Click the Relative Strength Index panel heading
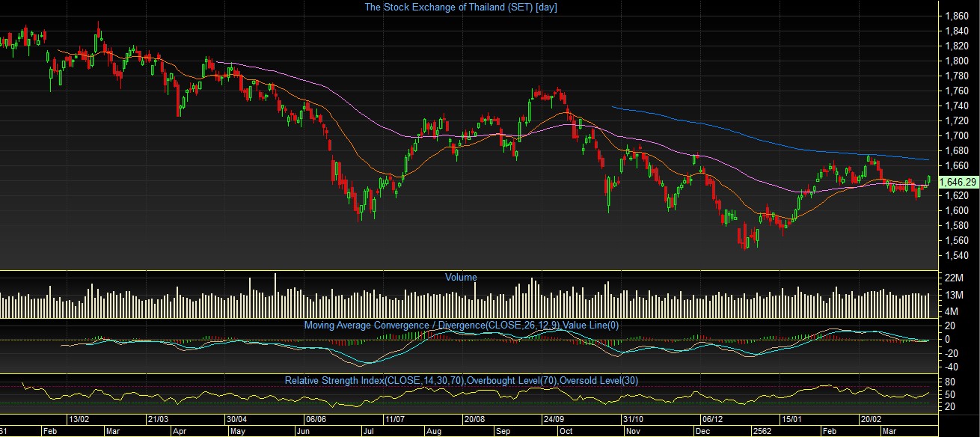The height and width of the screenshot is (437, 980). click(x=462, y=381)
